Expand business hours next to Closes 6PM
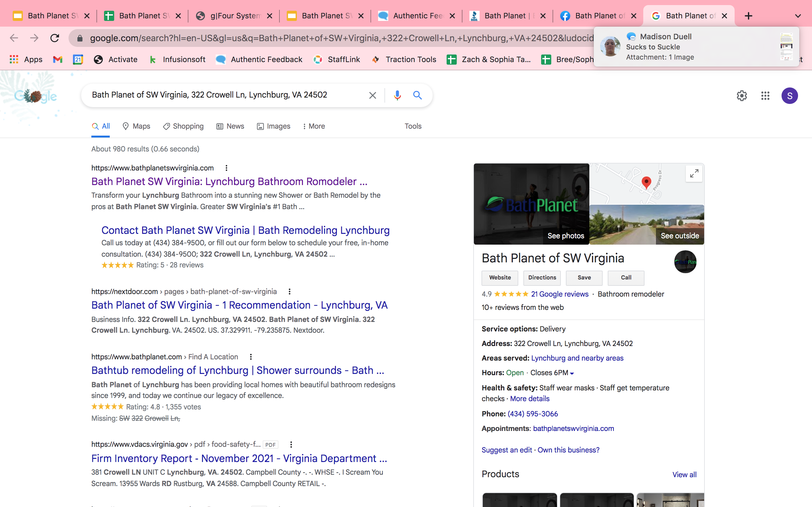This screenshot has height=507, width=812. [572, 373]
